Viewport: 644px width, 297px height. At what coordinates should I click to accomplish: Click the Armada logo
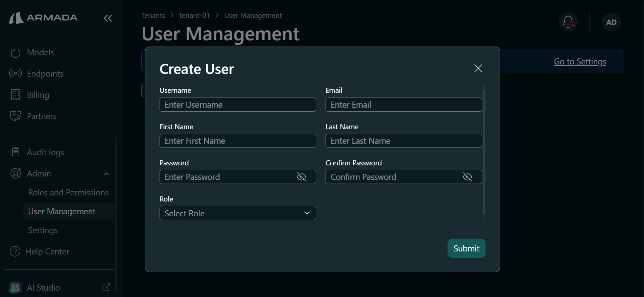(x=43, y=18)
